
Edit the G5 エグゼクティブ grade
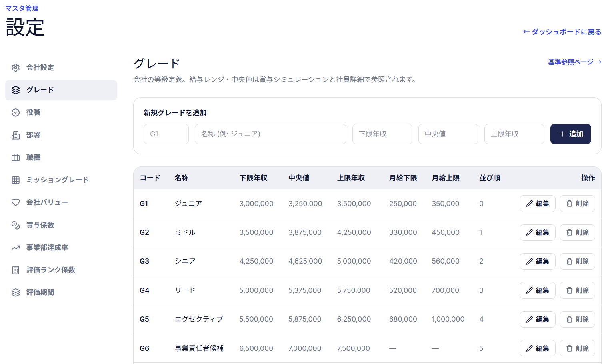click(538, 319)
